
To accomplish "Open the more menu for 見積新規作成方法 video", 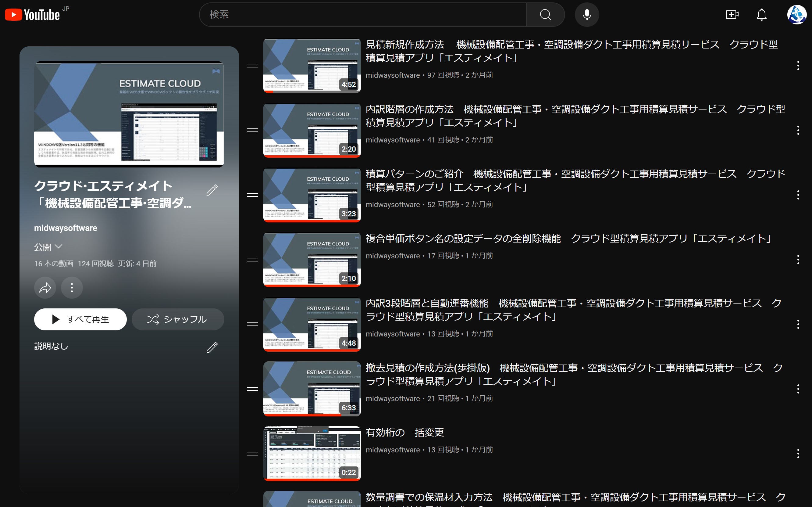I will 798,66.
